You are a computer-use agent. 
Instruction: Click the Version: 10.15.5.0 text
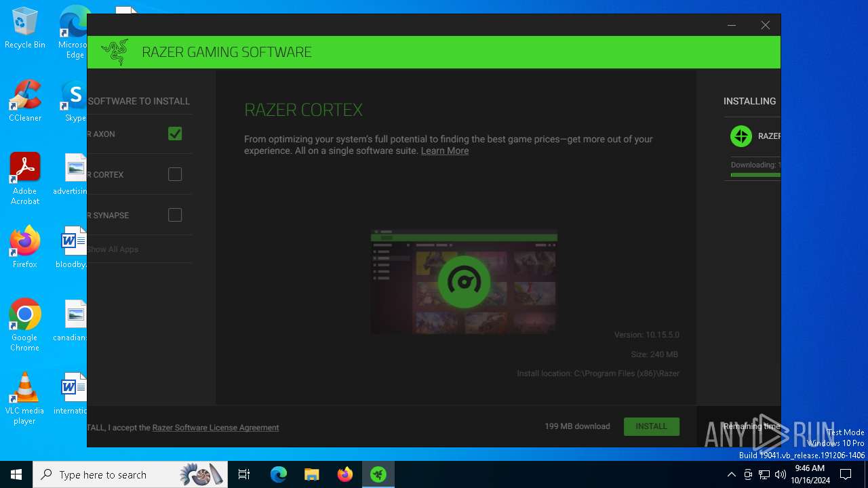click(647, 335)
